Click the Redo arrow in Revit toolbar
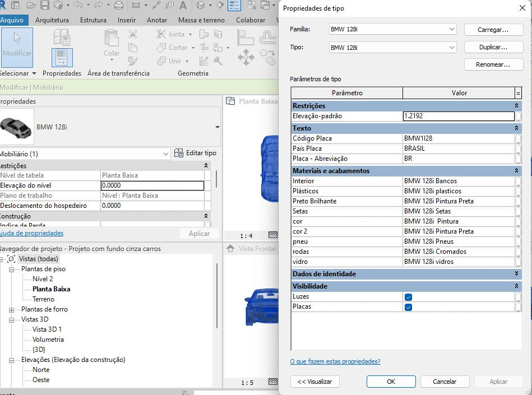Viewport: 532px width, 395px height. click(99, 5)
